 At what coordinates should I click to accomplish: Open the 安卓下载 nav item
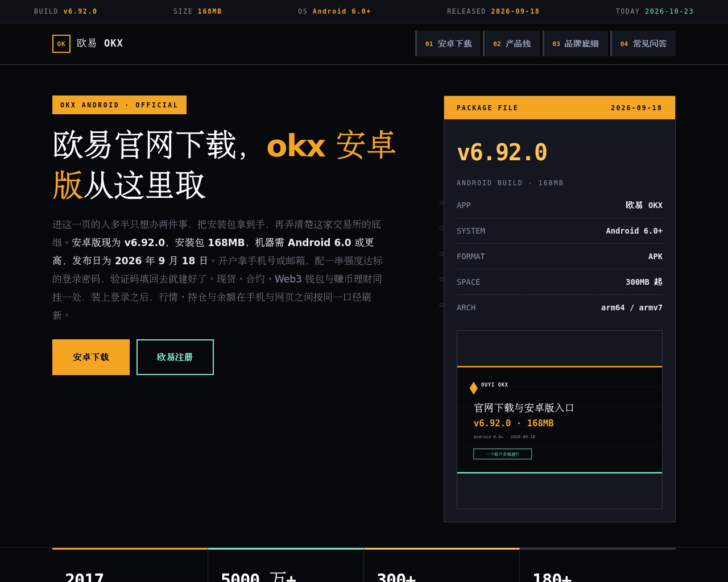click(x=448, y=44)
